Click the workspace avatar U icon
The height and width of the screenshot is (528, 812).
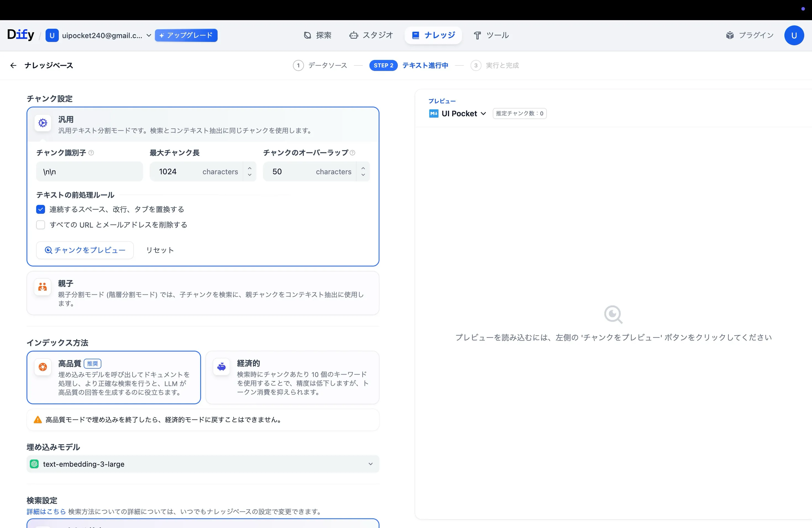coord(52,35)
